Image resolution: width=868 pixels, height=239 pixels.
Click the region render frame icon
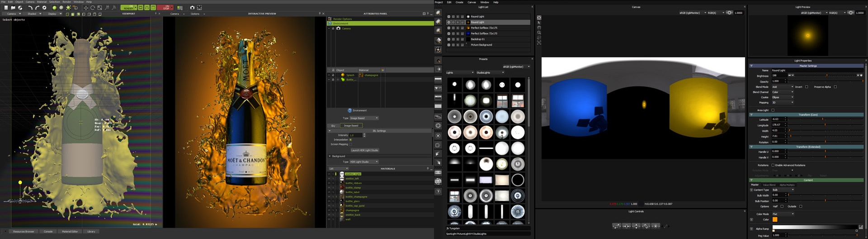pyautogui.click(x=199, y=8)
